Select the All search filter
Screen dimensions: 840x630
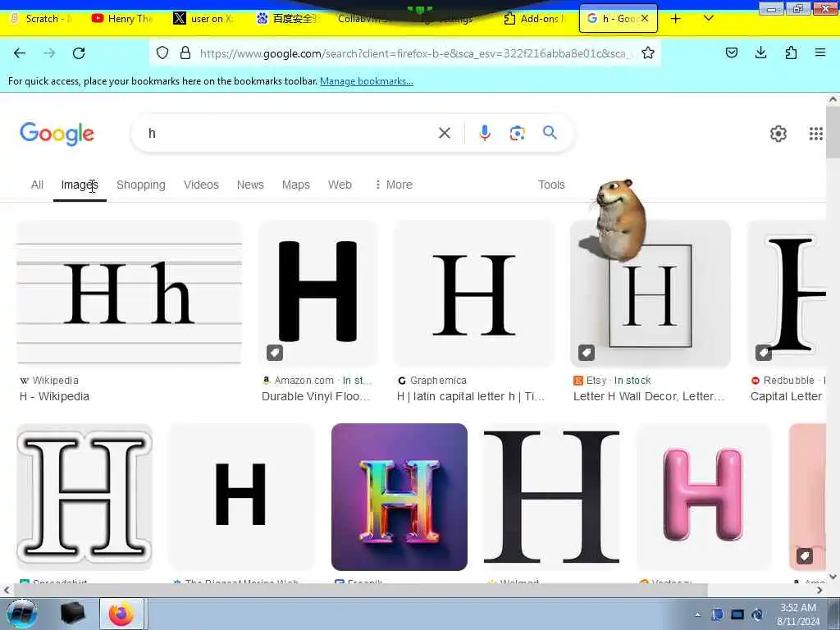click(x=37, y=185)
